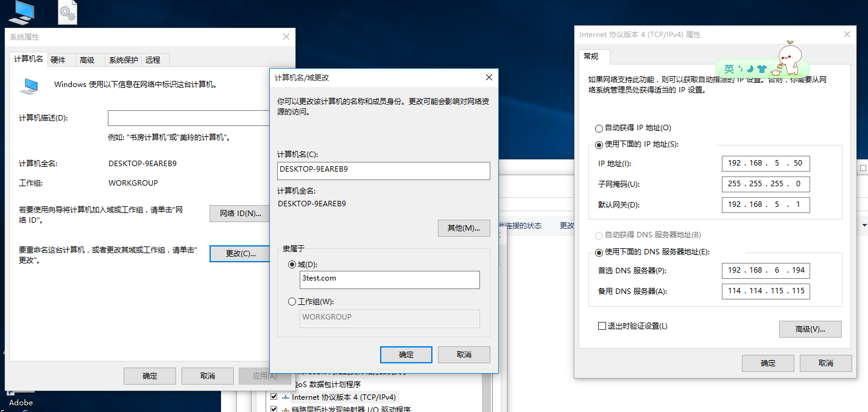The image size is (868, 412).
Task: Open 高级(V) settings in TCP/IPv4 dialog
Action: pyautogui.click(x=810, y=329)
